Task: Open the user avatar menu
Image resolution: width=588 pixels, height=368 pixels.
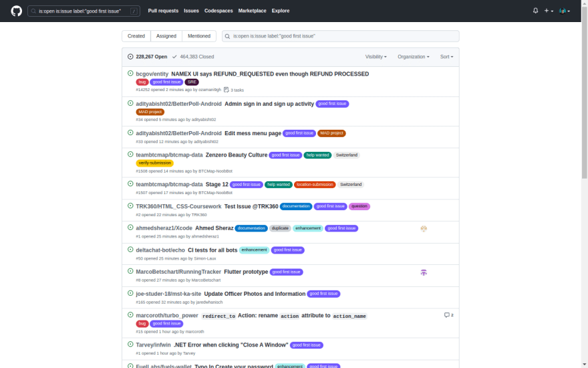Action: 565,11
